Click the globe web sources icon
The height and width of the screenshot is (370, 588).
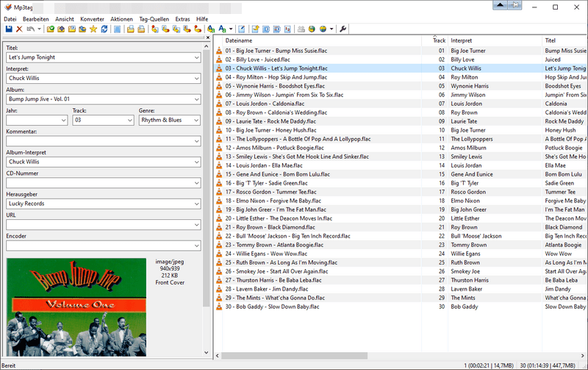312,29
